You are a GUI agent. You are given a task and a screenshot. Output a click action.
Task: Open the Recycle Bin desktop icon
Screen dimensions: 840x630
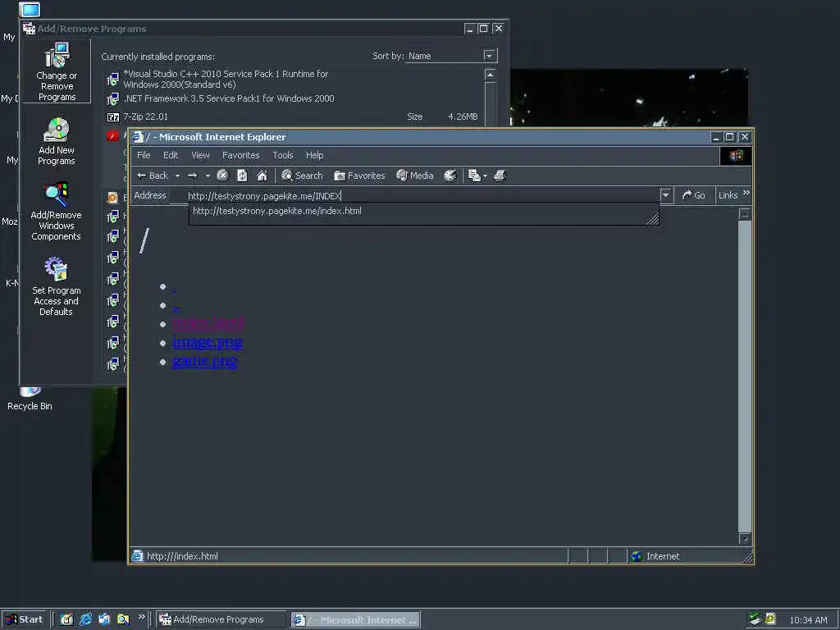(x=30, y=399)
